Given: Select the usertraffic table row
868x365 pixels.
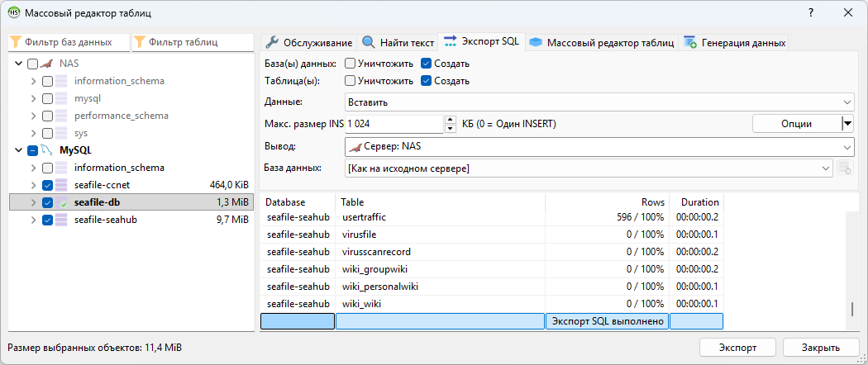Looking at the screenshot, I should (x=492, y=217).
